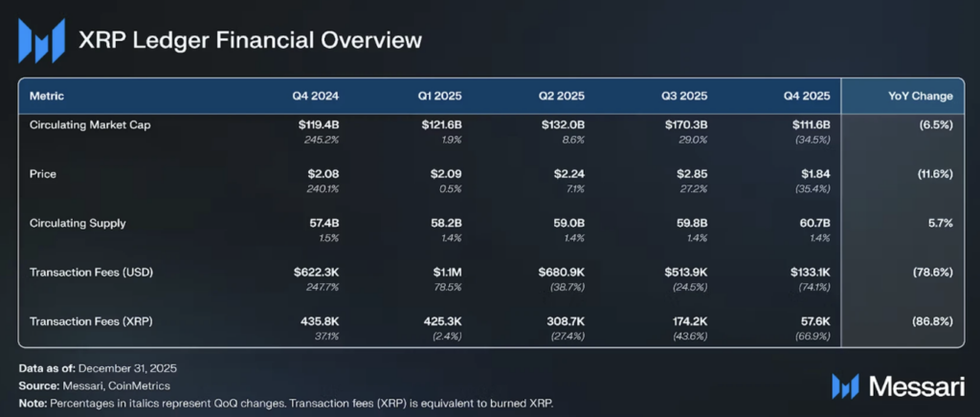The height and width of the screenshot is (417, 980).
Task: Click the XRP Ledger Financial Overview title
Action: [250, 40]
